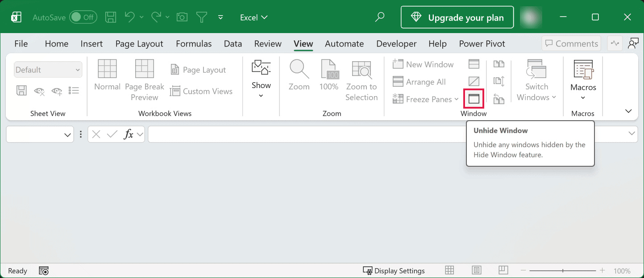Click the Keep sheet view save icon
This screenshot has width=644, height=278.
pyautogui.click(x=21, y=91)
